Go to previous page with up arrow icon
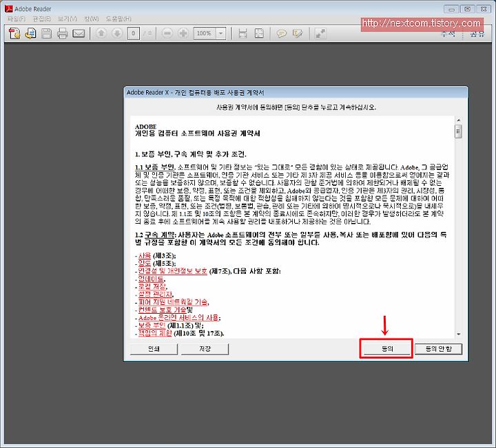Image resolution: width=496 pixels, height=448 pixels. pos(101,33)
